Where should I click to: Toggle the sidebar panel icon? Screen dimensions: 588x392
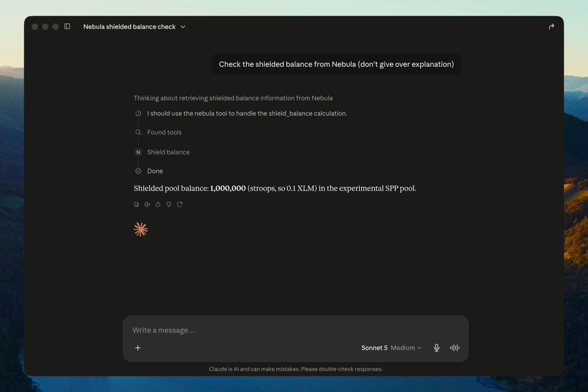(67, 26)
